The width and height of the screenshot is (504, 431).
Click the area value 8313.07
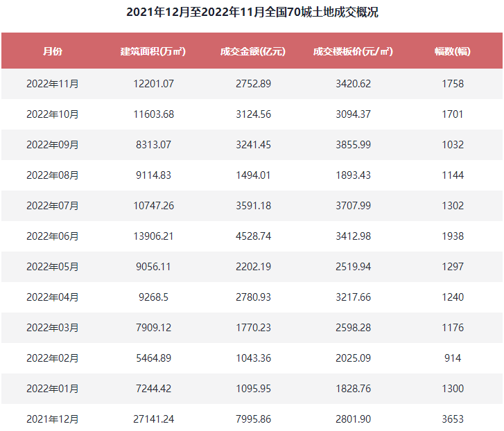pos(153,145)
